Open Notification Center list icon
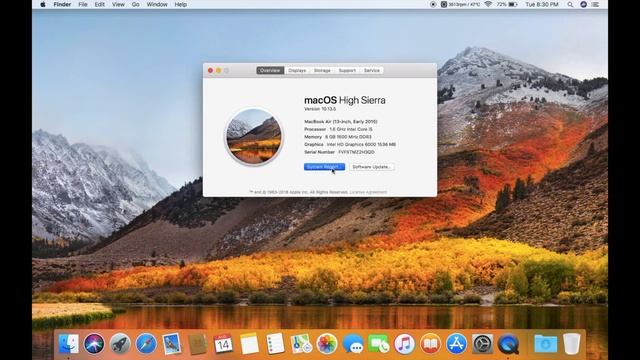The width and height of the screenshot is (640, 360). pos(596,4)
